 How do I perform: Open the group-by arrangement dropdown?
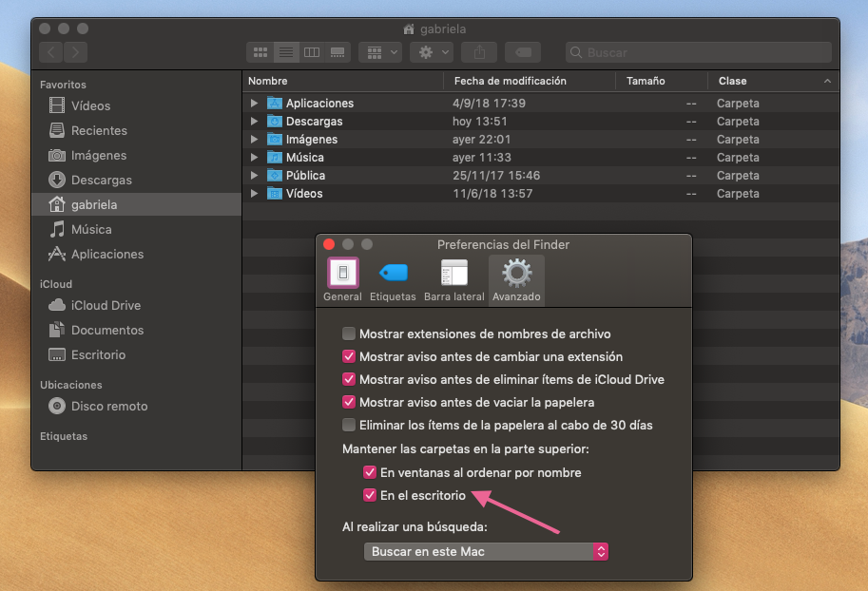pos(380,52)
